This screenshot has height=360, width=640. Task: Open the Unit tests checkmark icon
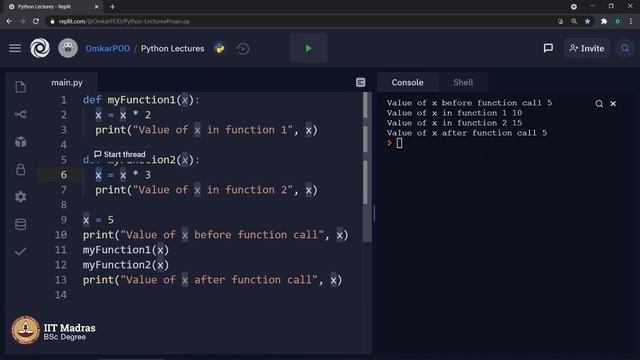[x=20, y=251]
